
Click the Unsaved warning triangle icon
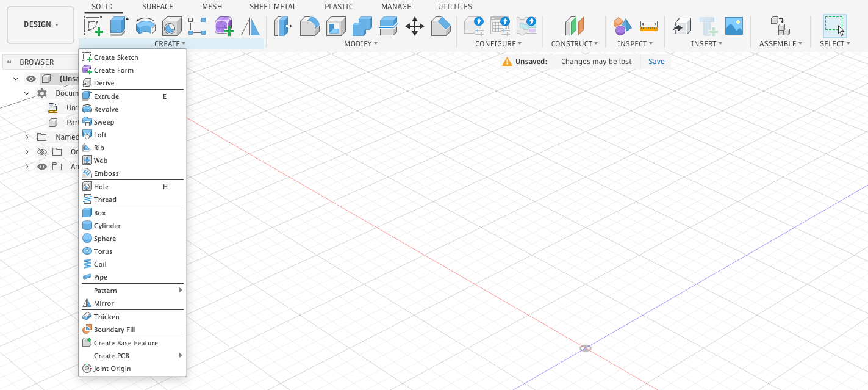click(507, 62)
